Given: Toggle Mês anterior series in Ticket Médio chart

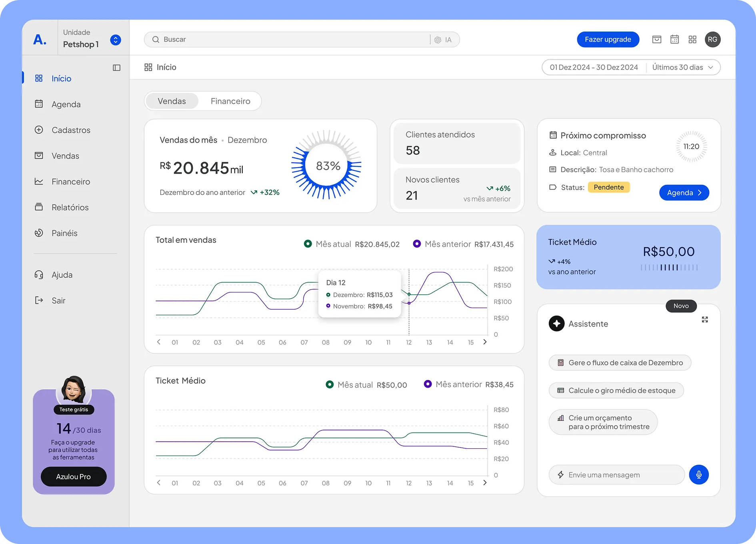Looking at the screenshot, I should coord(428,384).
